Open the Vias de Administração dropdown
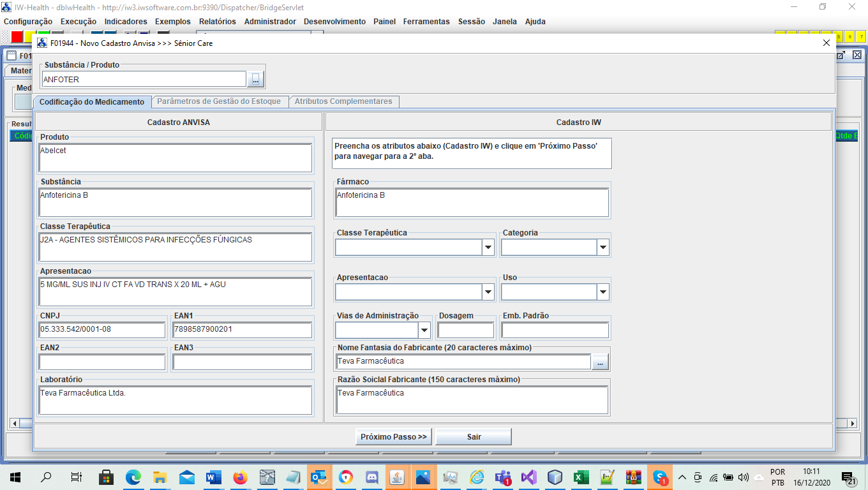 tap(424, 330)
